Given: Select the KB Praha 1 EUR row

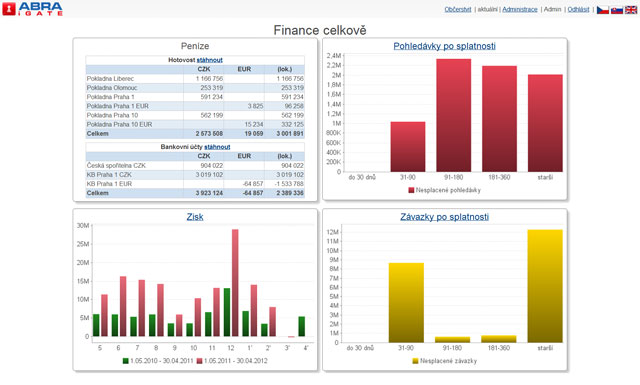Looking at the screenshot, I should (195, 184).
